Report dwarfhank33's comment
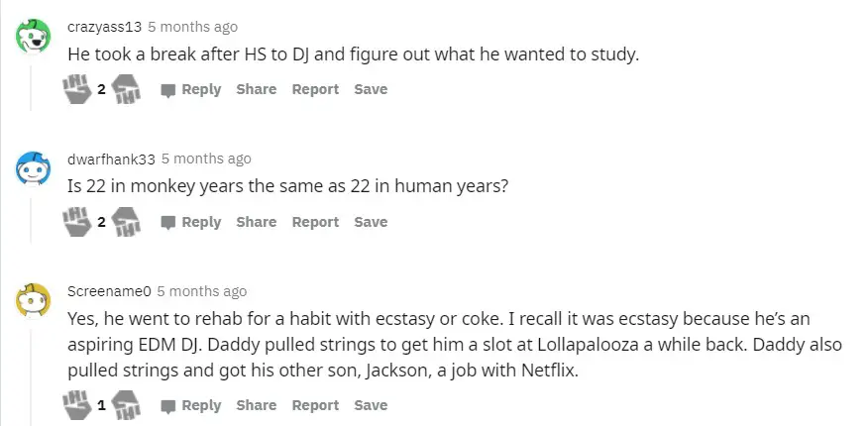Screen dimensions: 868x426 (x=315, y=222)
